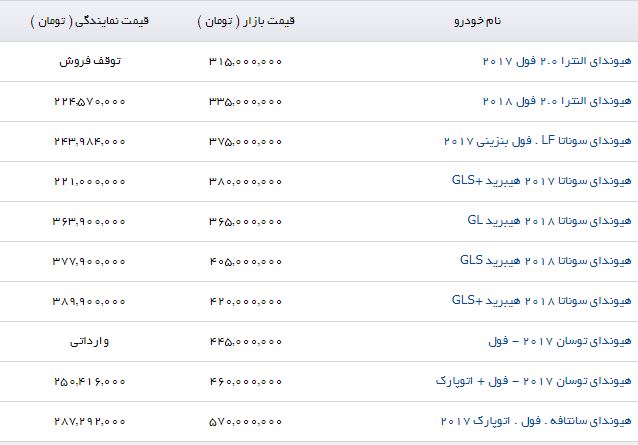
Task: Open the link 'هیوندای سوناتا ۲۰۱۷ هیبرید +GLS'
Action: coord(542,181)
